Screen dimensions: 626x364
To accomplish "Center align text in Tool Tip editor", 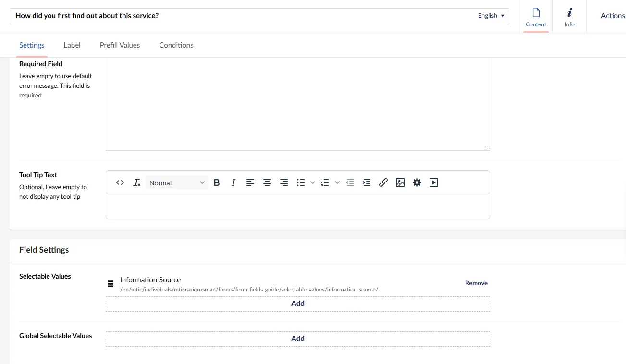I will (x=267, y=182).
